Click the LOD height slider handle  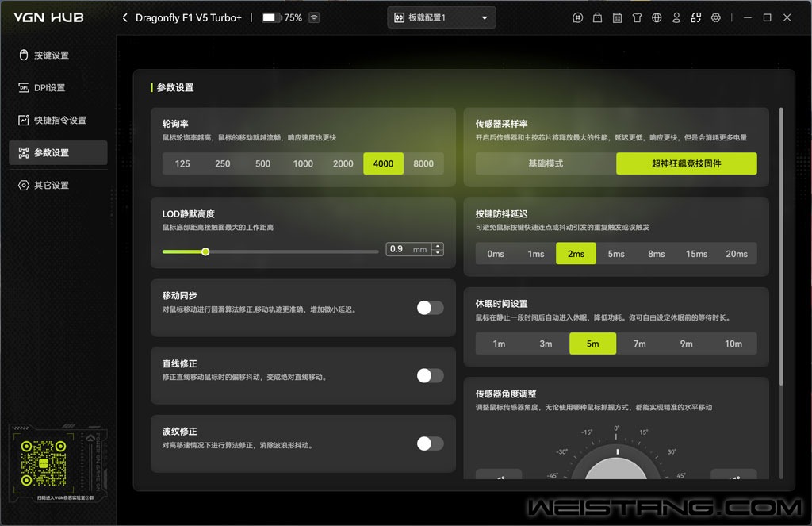tap(205, 251)
